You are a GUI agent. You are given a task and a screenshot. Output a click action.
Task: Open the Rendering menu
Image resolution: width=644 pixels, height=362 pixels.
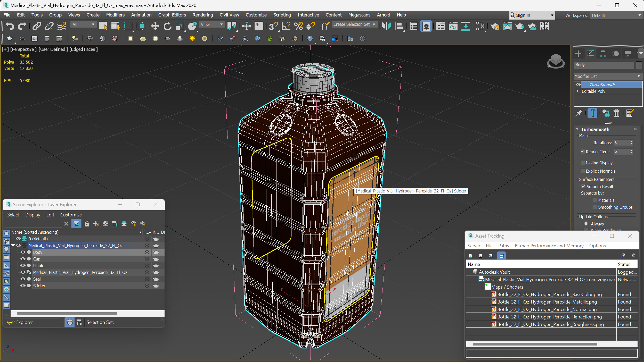(202, 15)
